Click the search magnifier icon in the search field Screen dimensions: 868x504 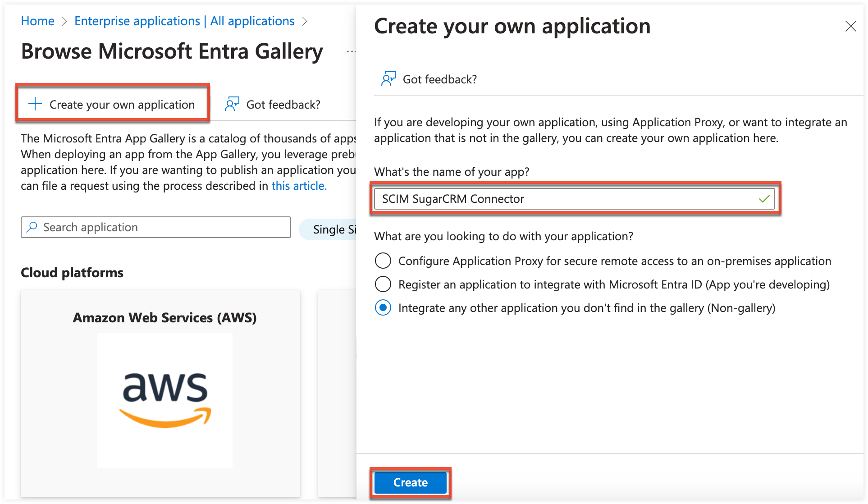(32, 227)
